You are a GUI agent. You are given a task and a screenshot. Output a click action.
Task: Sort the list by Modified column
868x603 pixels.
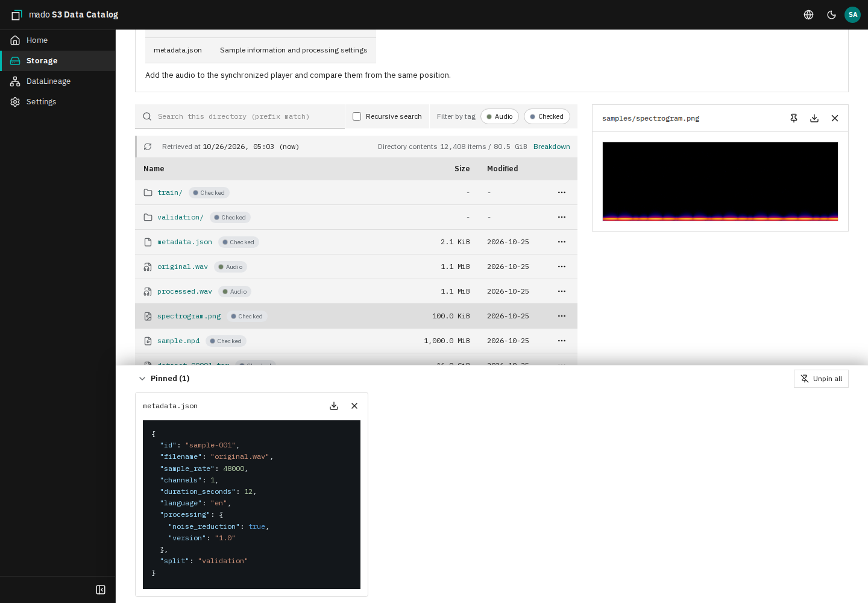[x=503, y=169]
